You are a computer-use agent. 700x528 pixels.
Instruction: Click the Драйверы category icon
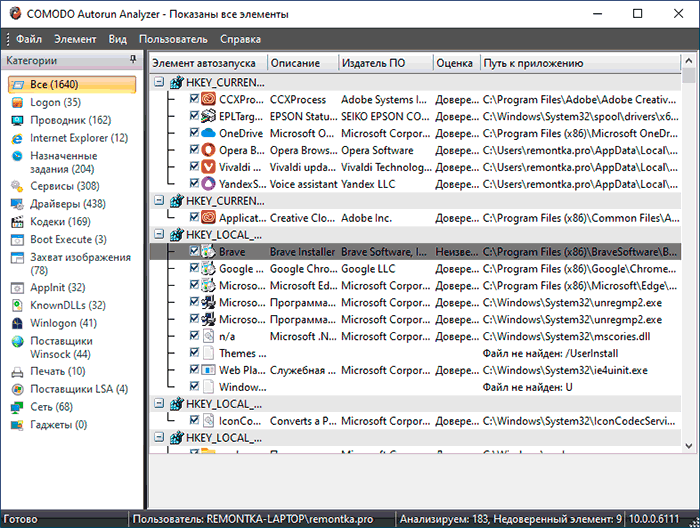17,204
